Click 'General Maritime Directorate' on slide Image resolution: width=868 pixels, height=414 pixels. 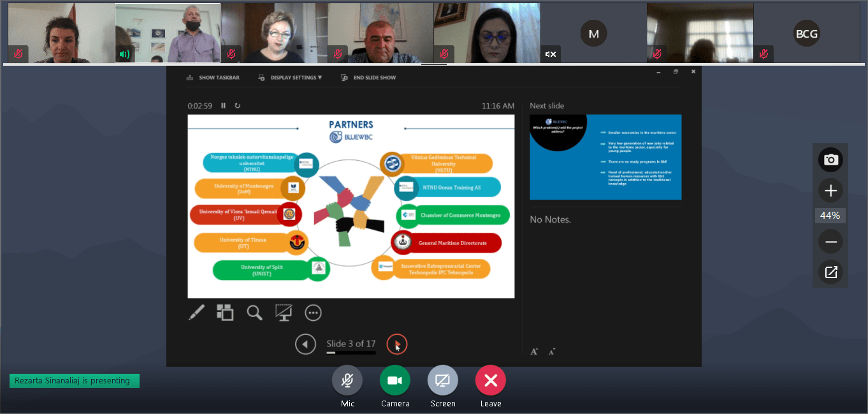click(x=452, y=243)
